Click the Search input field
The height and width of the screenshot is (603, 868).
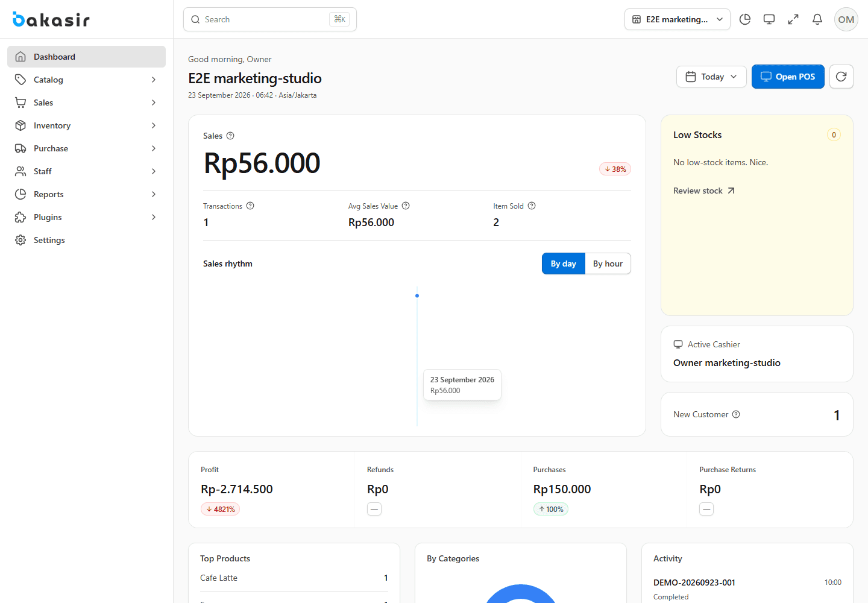(270, 19)
